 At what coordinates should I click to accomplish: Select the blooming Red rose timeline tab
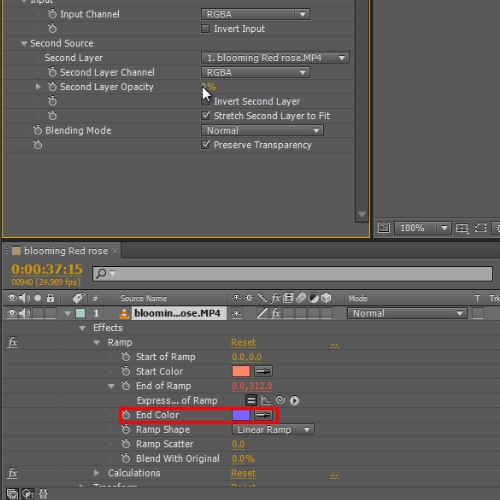(x=66, y=251)
